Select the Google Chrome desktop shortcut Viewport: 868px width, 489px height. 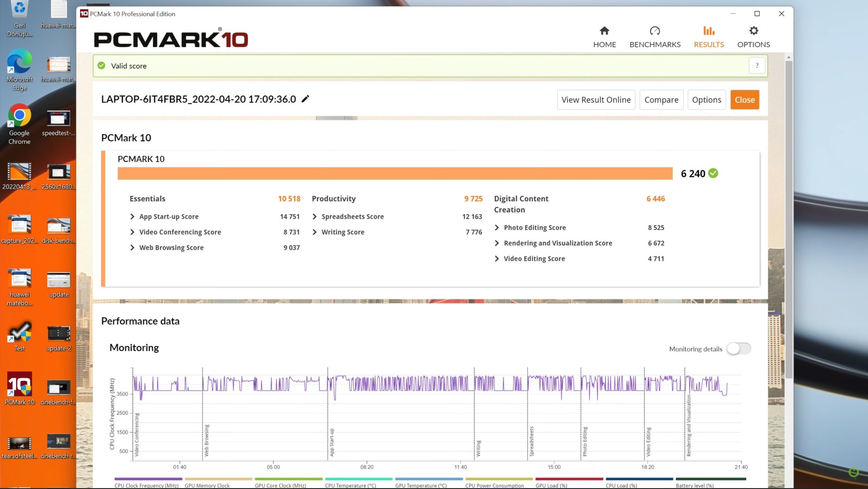pos(19,125)
